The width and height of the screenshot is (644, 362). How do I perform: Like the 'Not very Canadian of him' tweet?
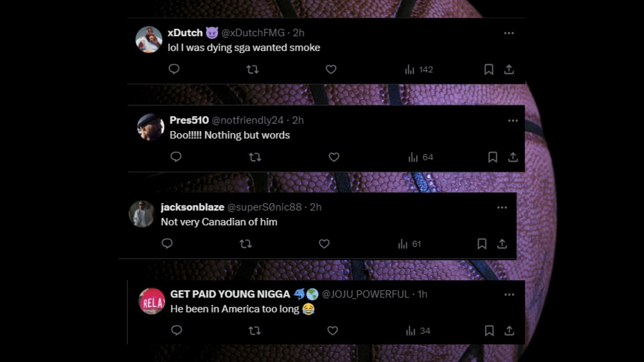click(324, 244)
